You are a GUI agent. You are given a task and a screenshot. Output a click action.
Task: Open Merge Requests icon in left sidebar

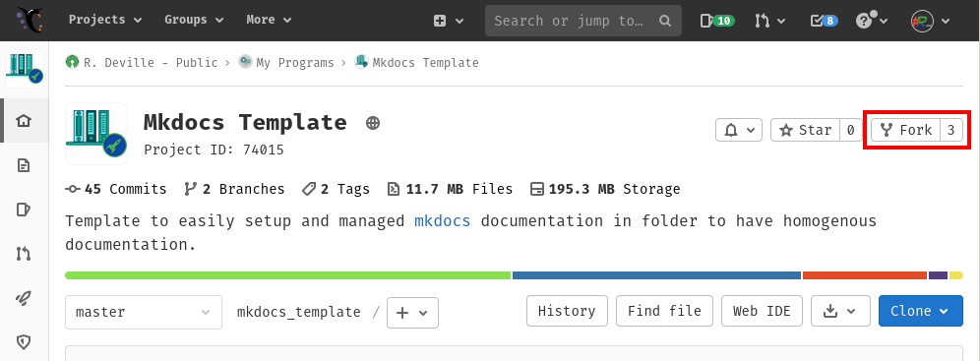24,254
